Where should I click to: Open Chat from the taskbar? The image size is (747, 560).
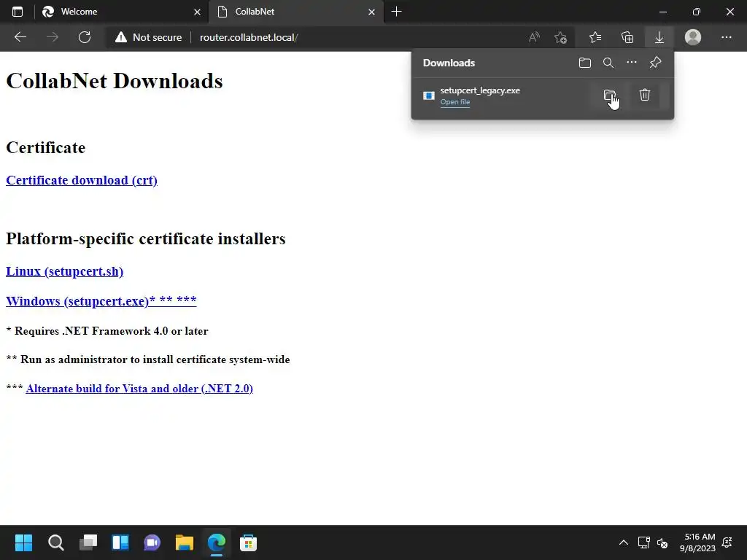point(152,542)
